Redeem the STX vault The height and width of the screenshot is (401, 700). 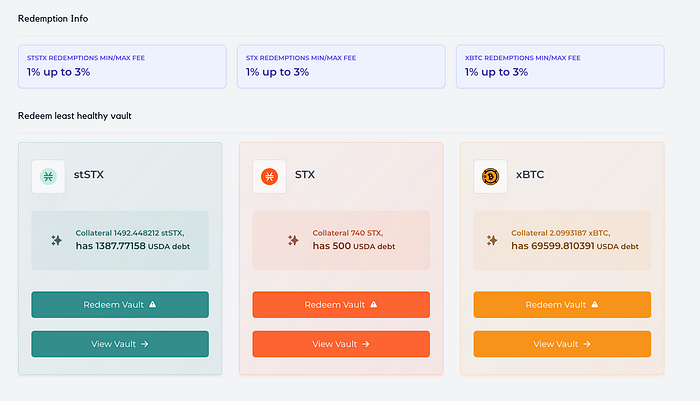click(x=341, y=305)
